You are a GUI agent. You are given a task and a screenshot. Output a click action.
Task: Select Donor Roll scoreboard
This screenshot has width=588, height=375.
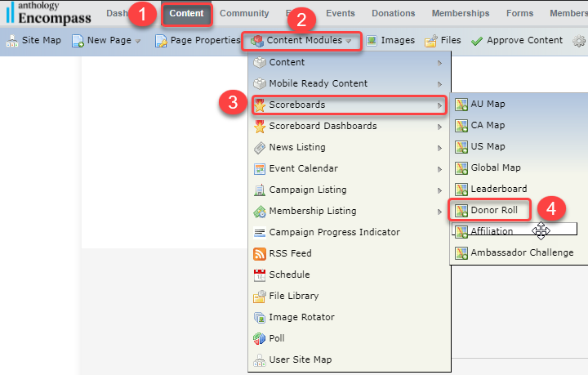(493, 210)
